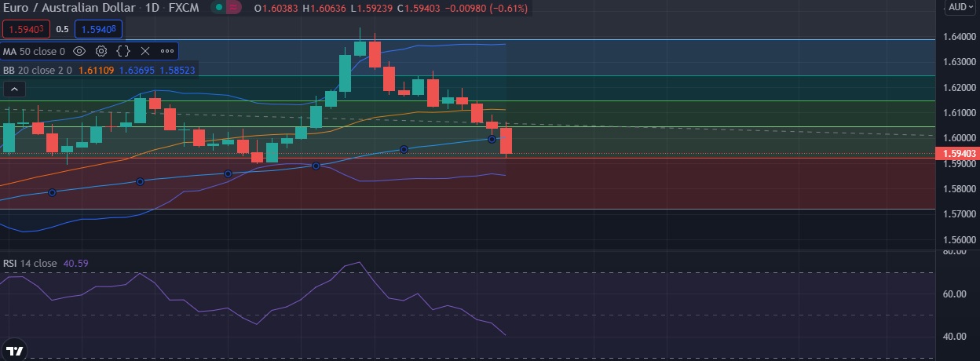Viewport: 980px width, 361px height.
Task: Click the 60.00 RSI axis label
Action: 953,294
